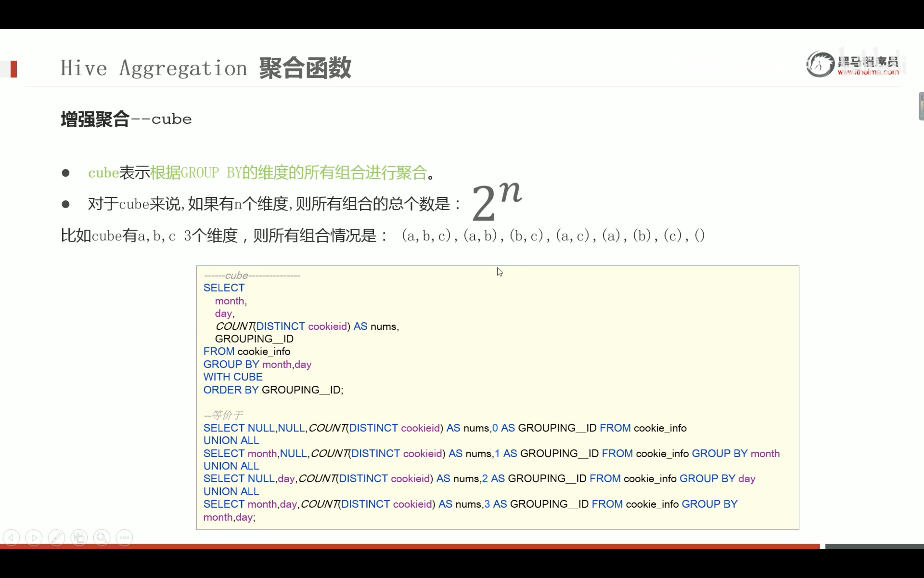This screenshot has height=578, width=924.
Task: Click the 'SELECT month,day,COUNT' query line
Action: tap(471, 504)
